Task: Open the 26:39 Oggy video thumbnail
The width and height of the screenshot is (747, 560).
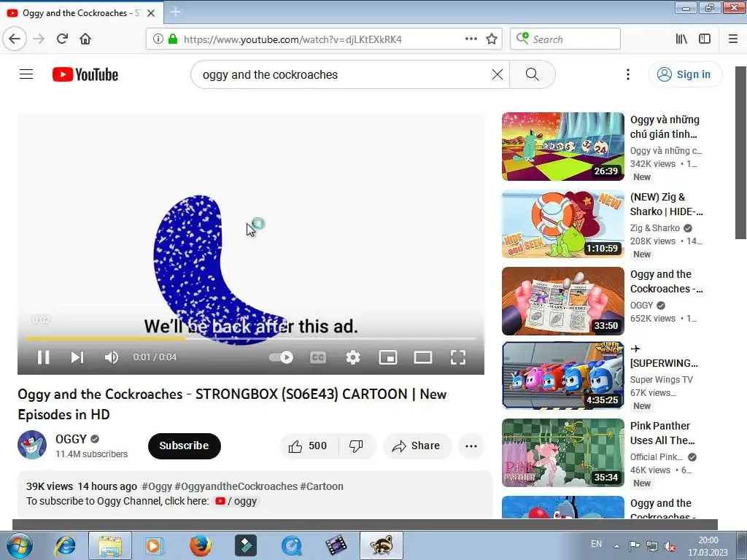Action: (x=562, y=146)
